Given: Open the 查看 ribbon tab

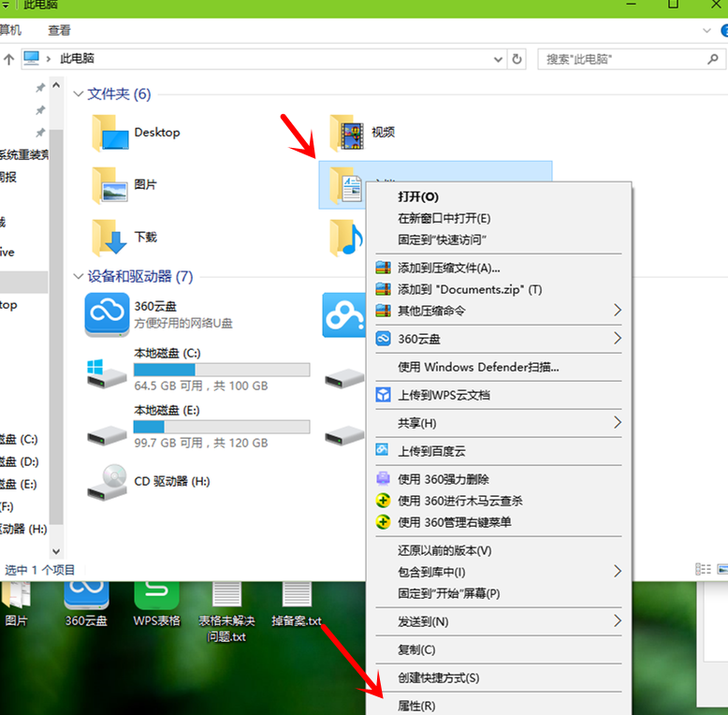Looking at the screenshot, I should [60, 31].
